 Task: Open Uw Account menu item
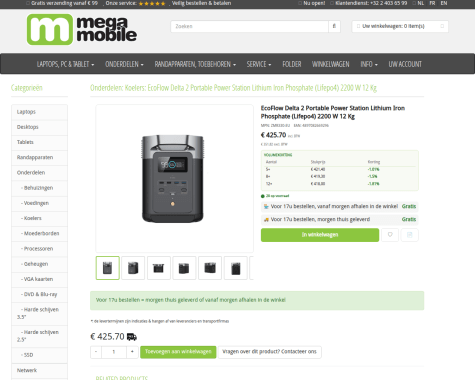[405, 64]
